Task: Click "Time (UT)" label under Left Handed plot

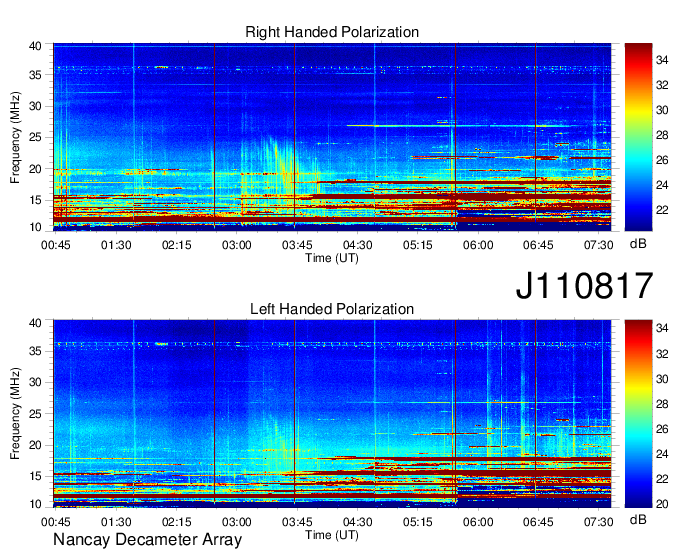Action: click(332, 536)
